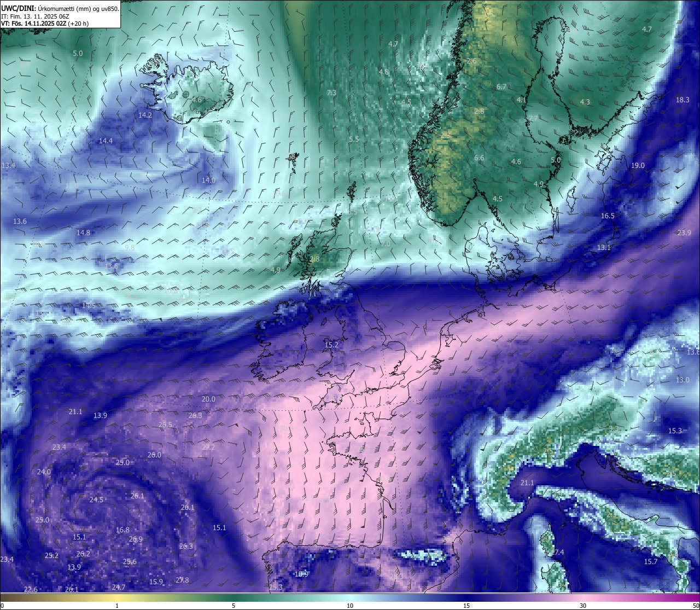This screenshot has width=700, height=610.
Task: Click the 25.6 value on the map
Action: click(x=130, y=562)
